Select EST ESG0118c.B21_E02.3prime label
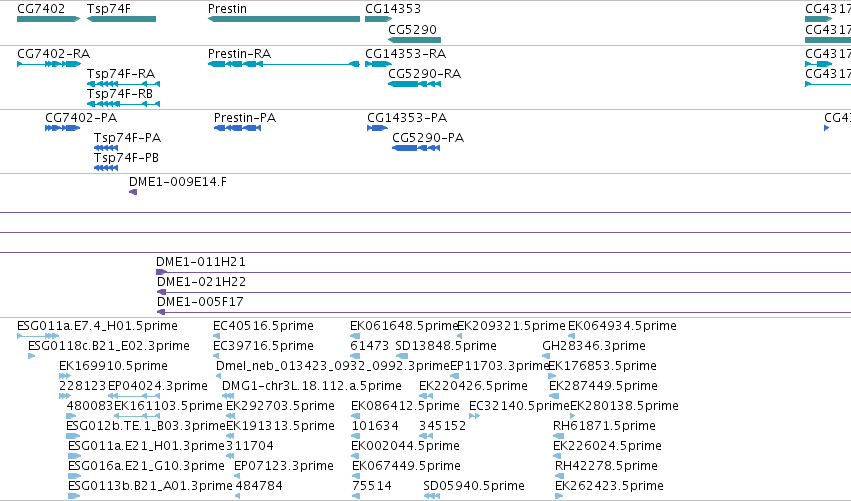Image resolution: width=851 pixels, height=501 pixels. (x=109, y=346)
